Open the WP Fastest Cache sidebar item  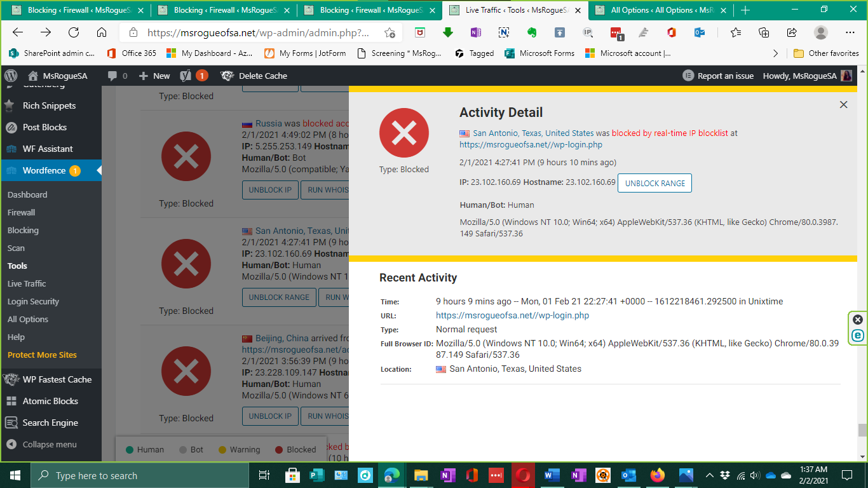pyautogui.click(x=57, y=379)
